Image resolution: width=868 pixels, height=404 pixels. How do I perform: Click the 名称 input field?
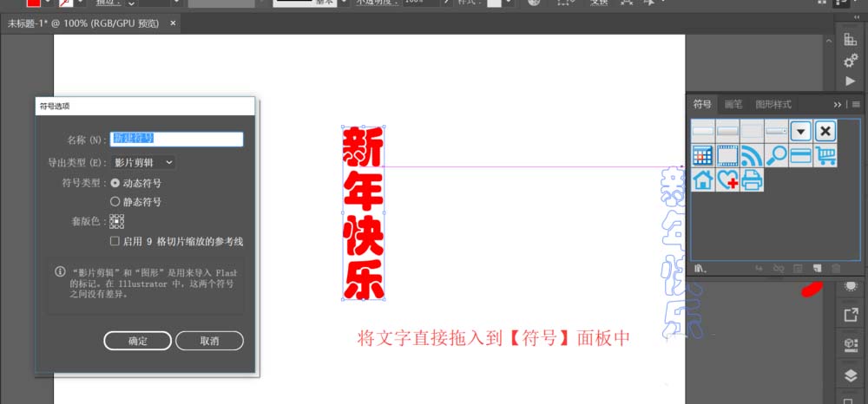point(176,139)
